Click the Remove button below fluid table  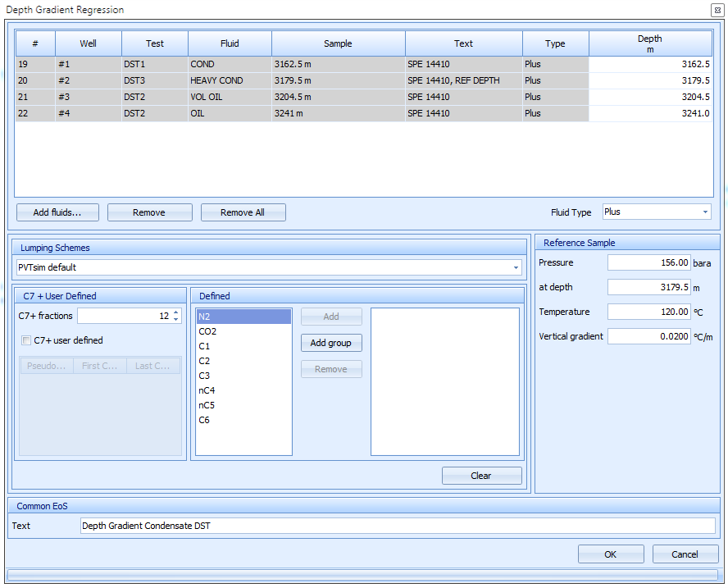(x=149, y=212)
